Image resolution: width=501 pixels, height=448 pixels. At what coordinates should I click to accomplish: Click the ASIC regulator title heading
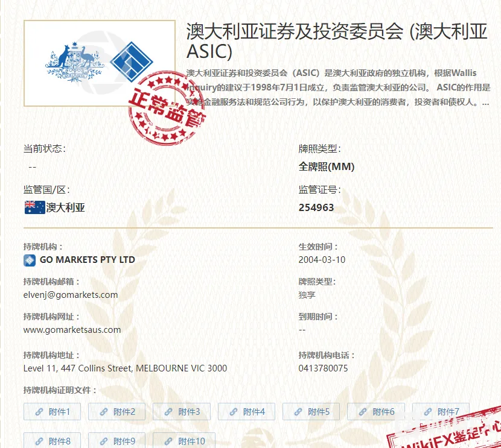(x=337, y=41)
